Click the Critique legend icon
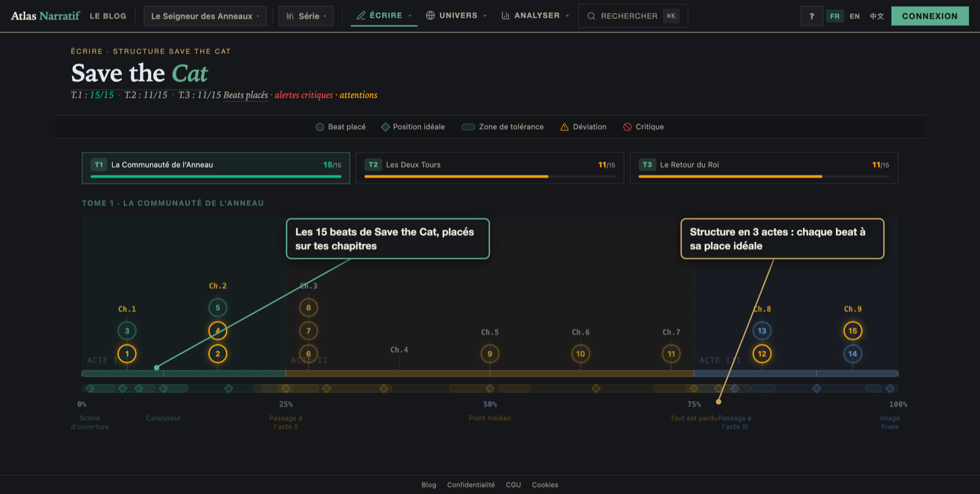This screenshot has width=980, height=494. tap(627, 127)
